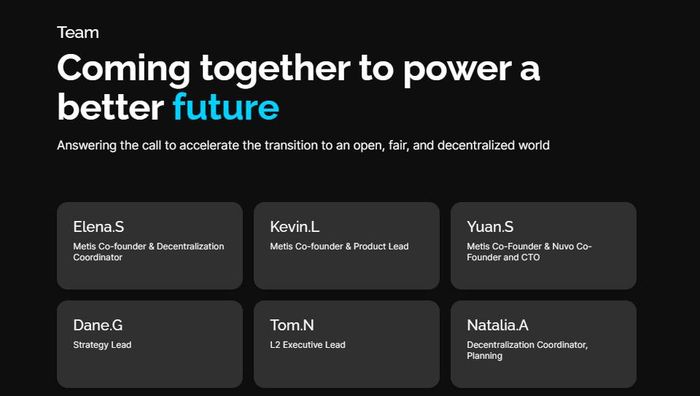700x396 pixels.
Task: Select the Natalia.A team card
Action: [x=543, y=344]
